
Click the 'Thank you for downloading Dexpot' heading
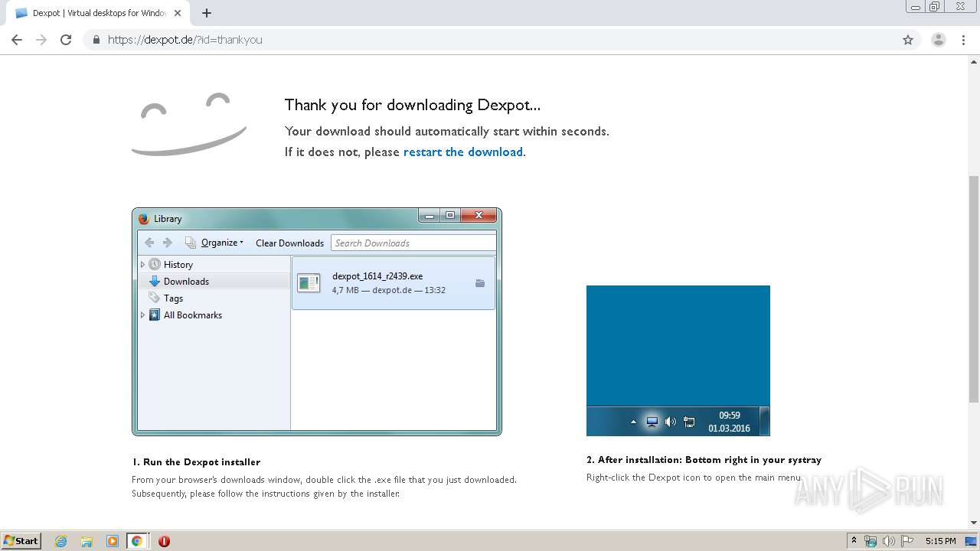click(413, 105)
